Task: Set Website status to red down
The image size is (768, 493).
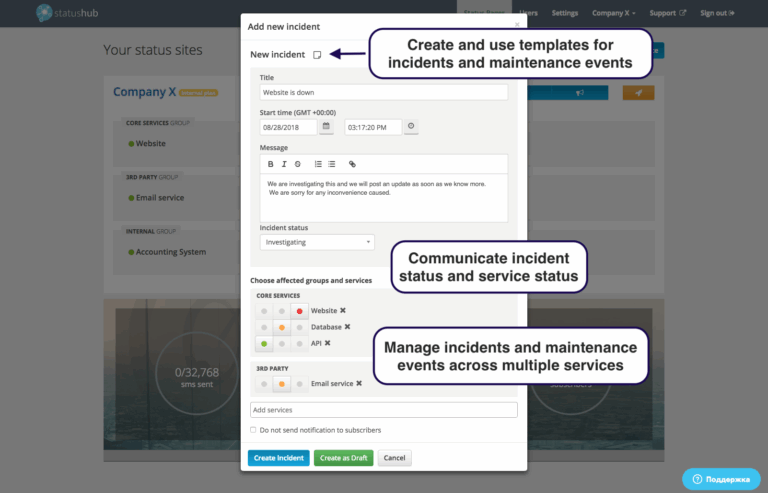Action: [x=299, y=311]
